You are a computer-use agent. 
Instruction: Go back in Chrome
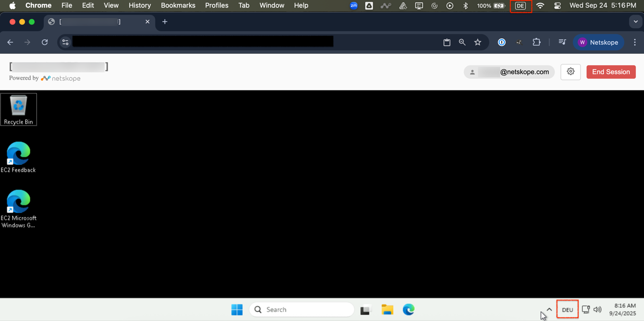(x=10, y=42)
